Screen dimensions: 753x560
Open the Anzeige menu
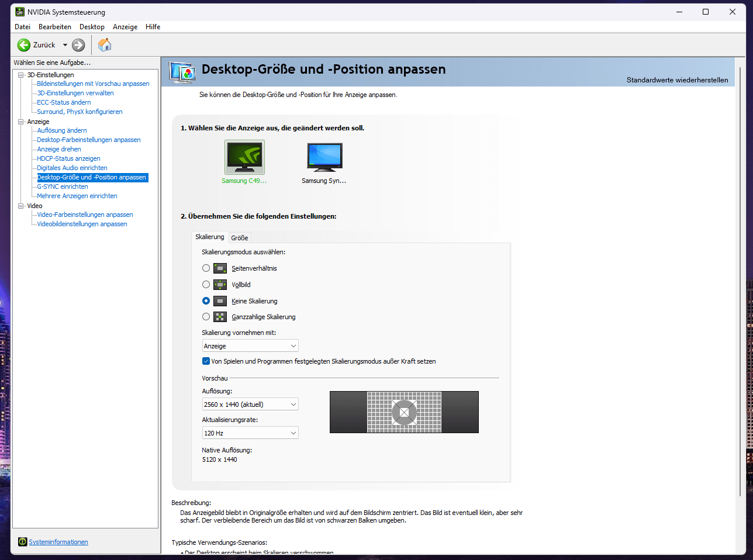click(x=125, y=27)
